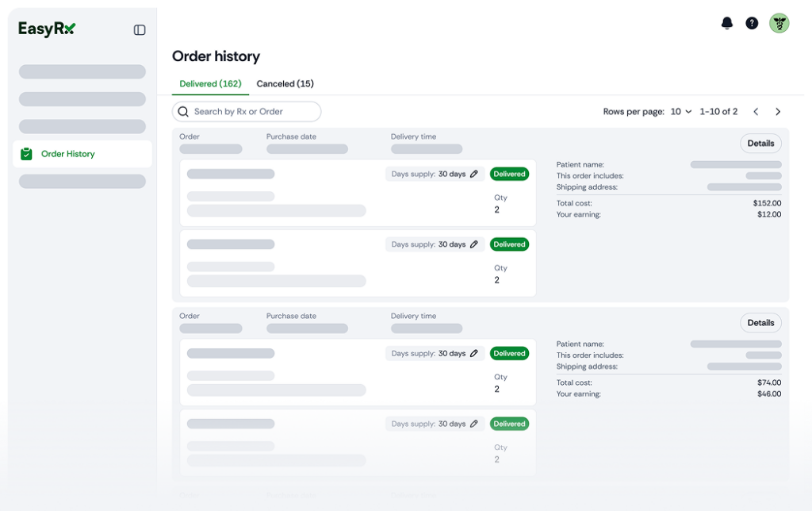Click the pencil icon beside first Days supply
The height and width of the screenshot is (511, 812).
point(474,174)
